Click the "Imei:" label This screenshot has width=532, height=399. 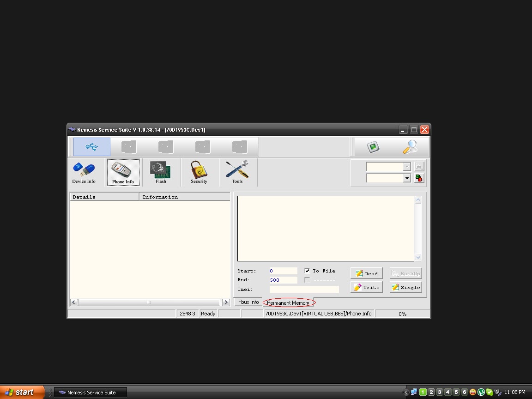245,289
